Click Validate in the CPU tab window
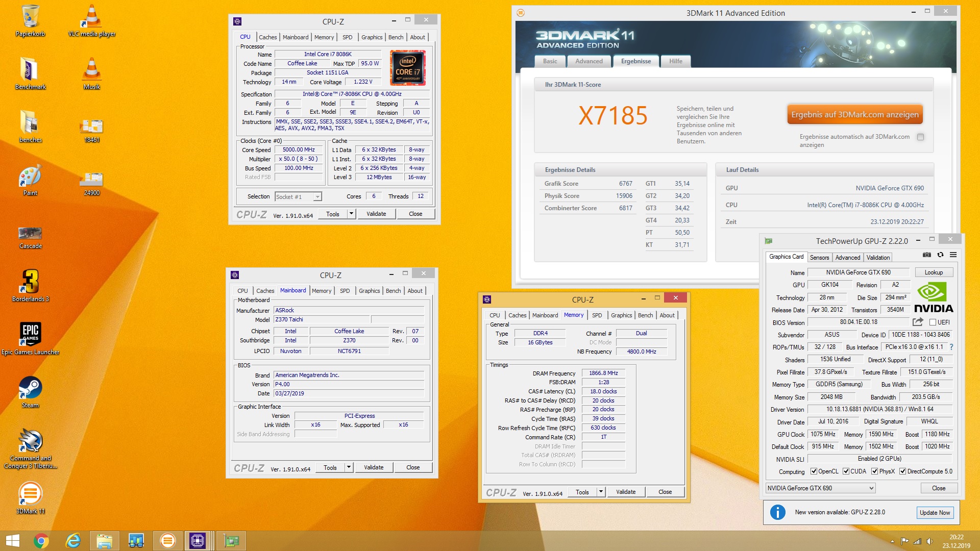 376,214
